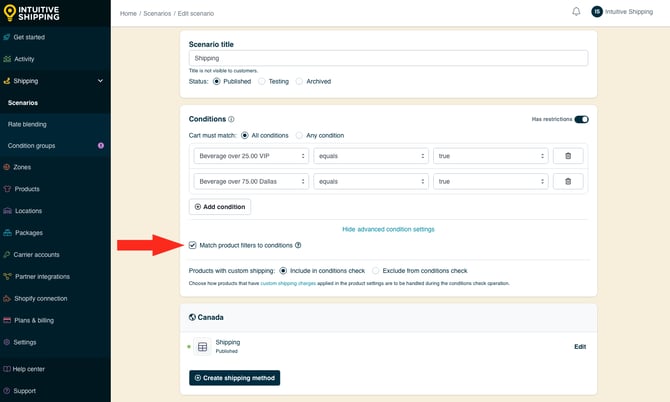Click the Shipping sidebar icon
The height and width of the screenshot is (402, 670).
[7, 81]
